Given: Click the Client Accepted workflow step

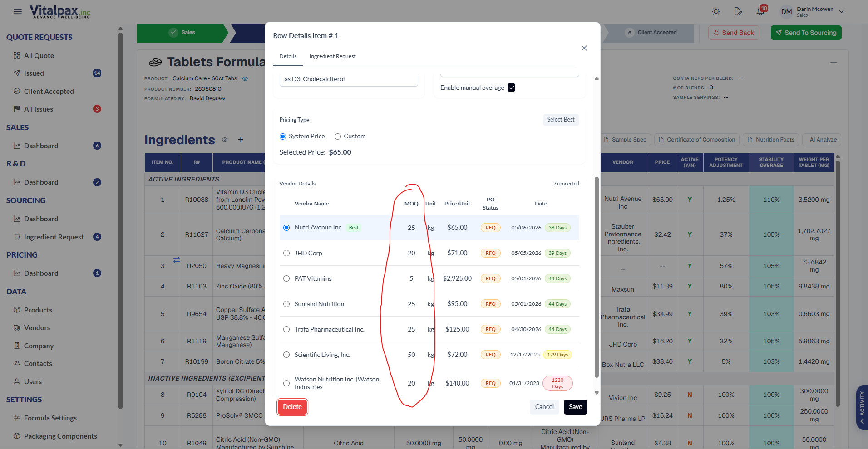Looking at the screenshot, I should (651, 33).
